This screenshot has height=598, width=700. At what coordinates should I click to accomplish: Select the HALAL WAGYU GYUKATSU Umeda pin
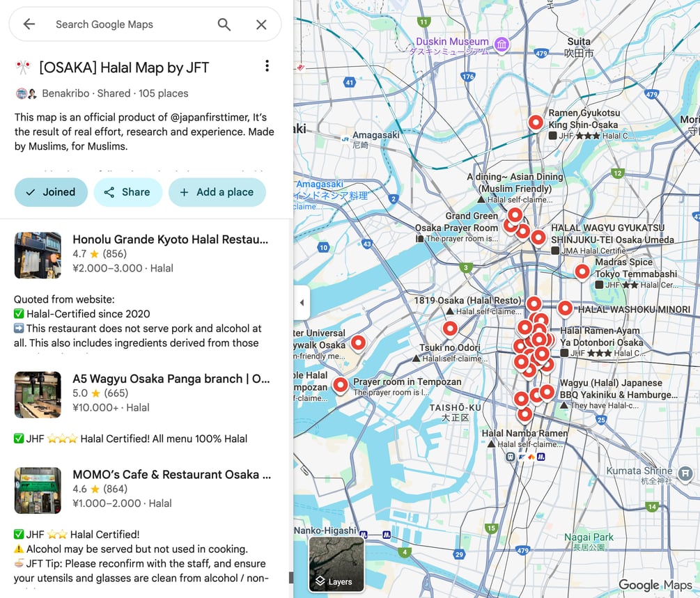point(538,237)
